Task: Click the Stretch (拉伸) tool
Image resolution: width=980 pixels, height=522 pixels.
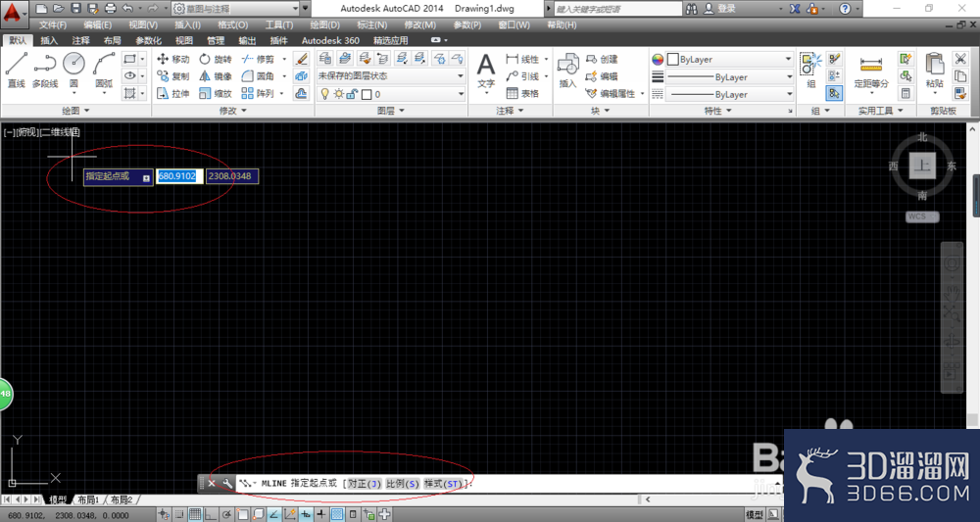Action: tap(173, 94)
